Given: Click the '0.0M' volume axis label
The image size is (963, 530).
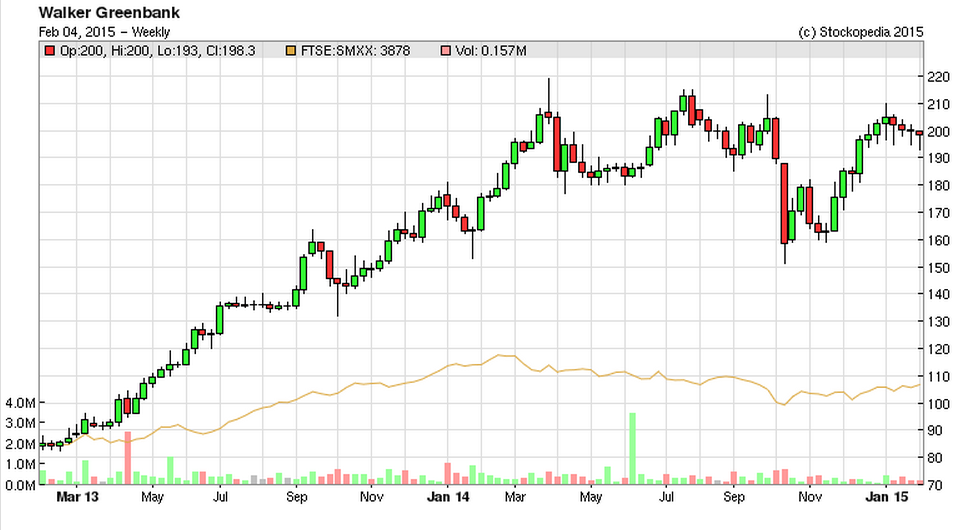Looking at the screenshot, I should [20, 485].
